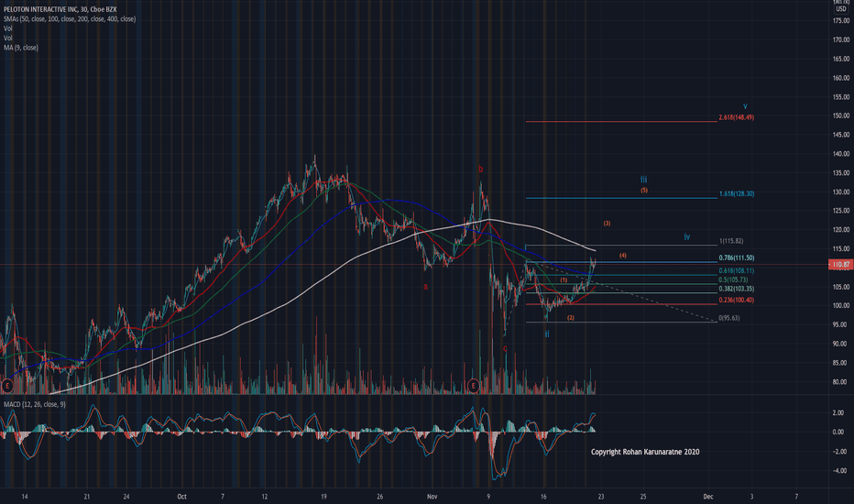
Task: Select the MACD (12, 26, close, 9) legend
Action: [x=35, y=404]
